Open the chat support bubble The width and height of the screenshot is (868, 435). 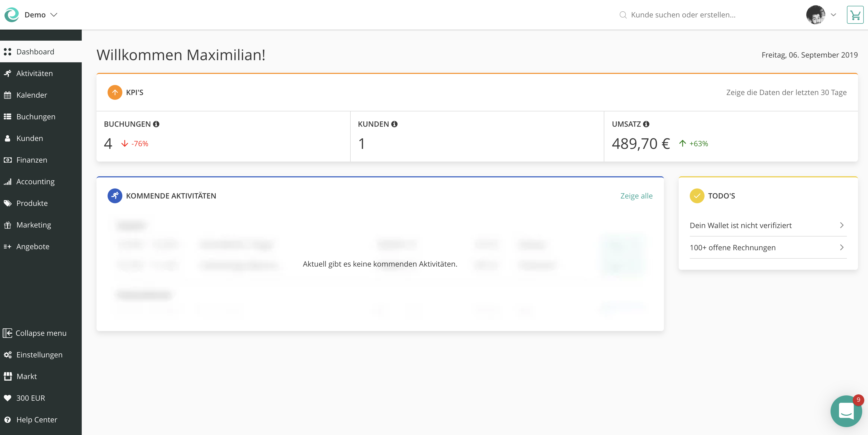(x=846, y=411)
